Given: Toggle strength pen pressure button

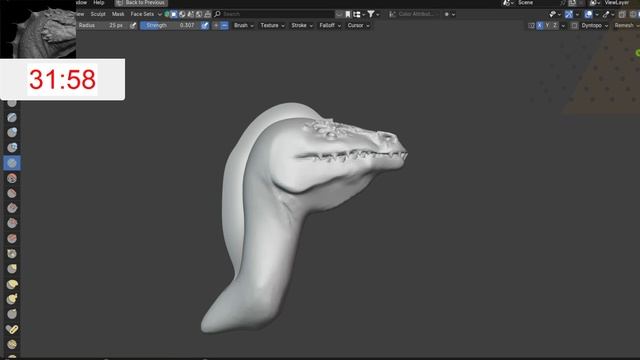Looking at the screenshot, I should [204, 25].
